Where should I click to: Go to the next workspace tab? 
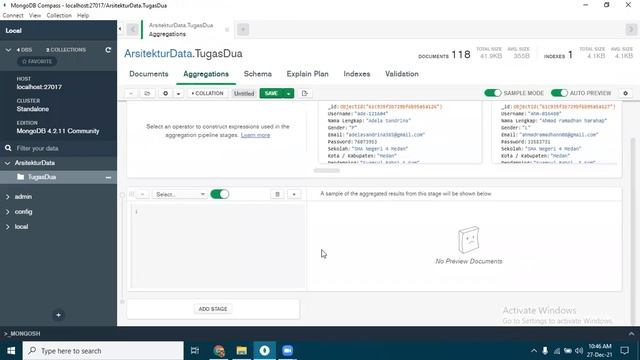click(631, 29)
